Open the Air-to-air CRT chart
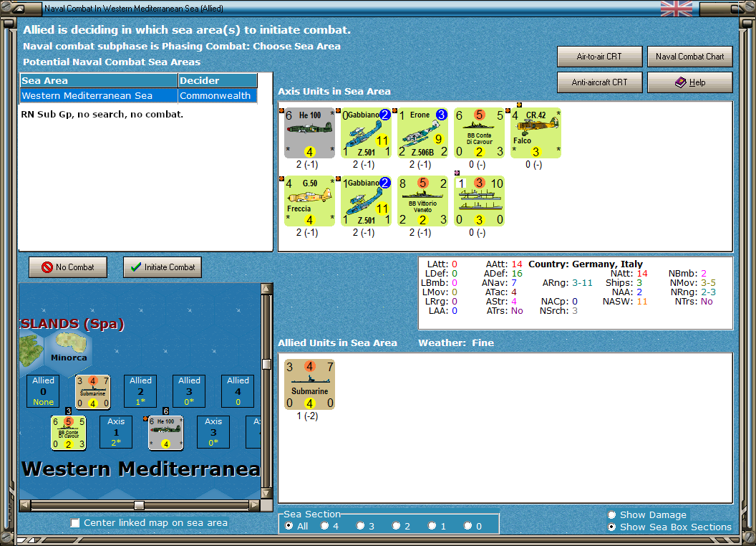 (599, 57)
